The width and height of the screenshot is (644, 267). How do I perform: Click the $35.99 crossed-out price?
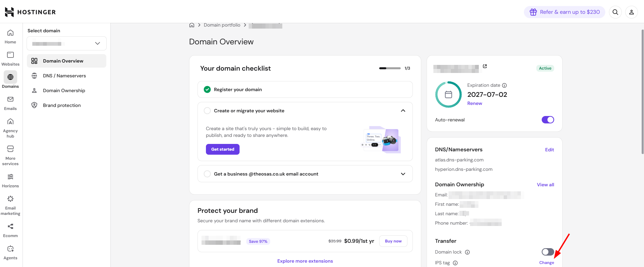tap(335, 241)
